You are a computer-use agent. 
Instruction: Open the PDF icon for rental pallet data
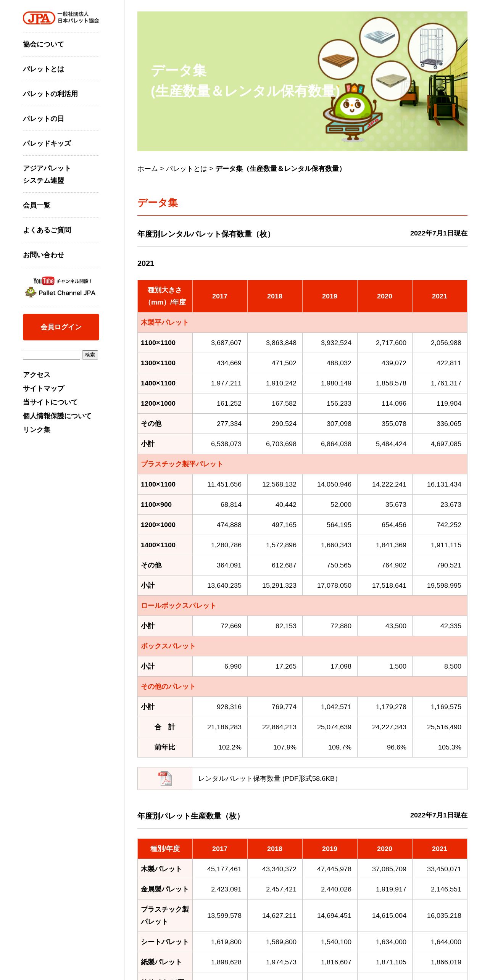point(165,779)
